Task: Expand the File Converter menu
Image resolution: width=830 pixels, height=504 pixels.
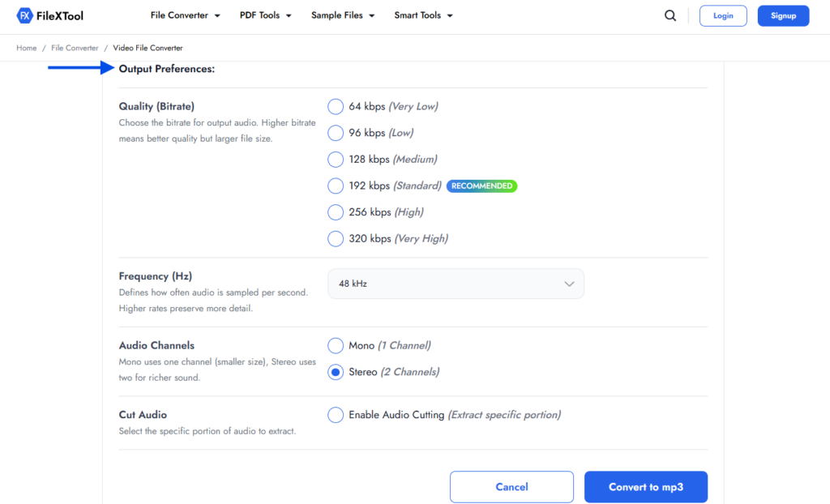Action: point(185,15)
